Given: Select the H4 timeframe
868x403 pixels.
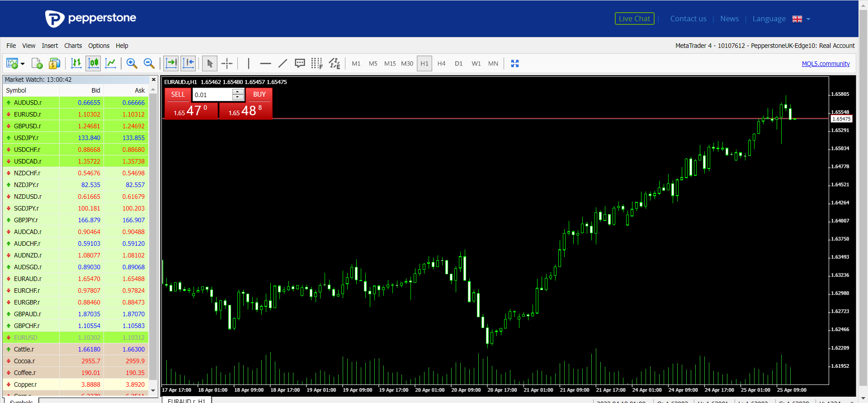Looking at the screenshot, I should 441,64.
